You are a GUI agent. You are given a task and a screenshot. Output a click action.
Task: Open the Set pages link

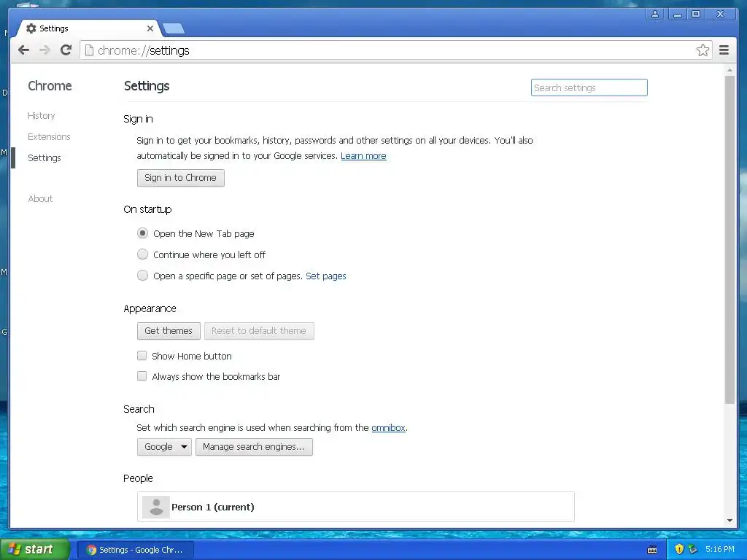326,276
